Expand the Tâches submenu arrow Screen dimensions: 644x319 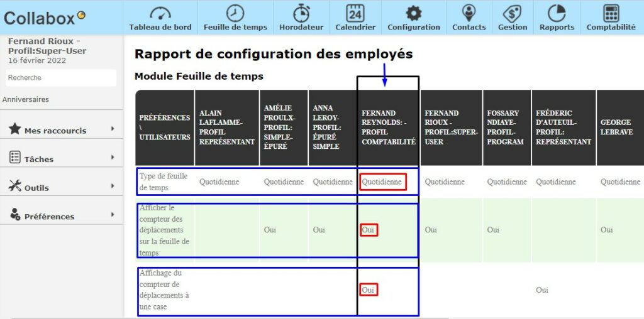[113, 158]
